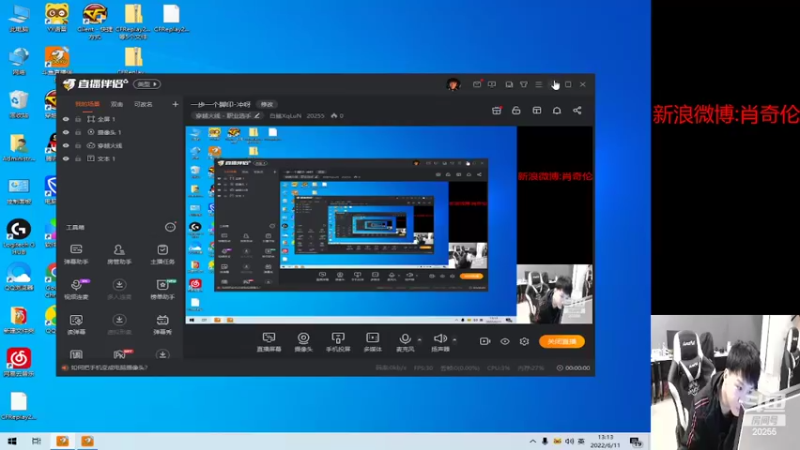Select the 穿越火线 source row

point(120,145)
